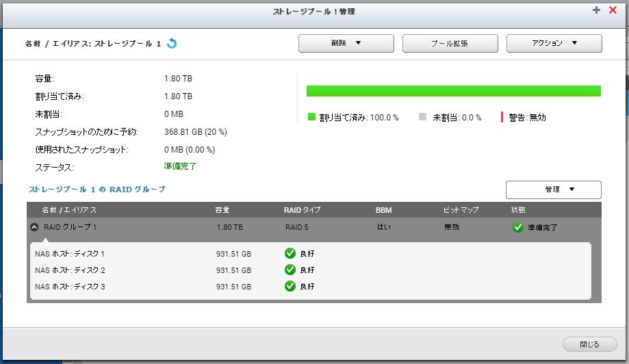Click the プール拡張 button
Image resolution: width=629 pixels, height=364 pixels.
pos(450,43)
